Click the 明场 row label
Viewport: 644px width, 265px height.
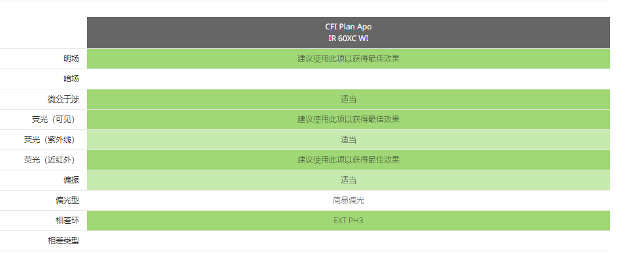(71, 59)
